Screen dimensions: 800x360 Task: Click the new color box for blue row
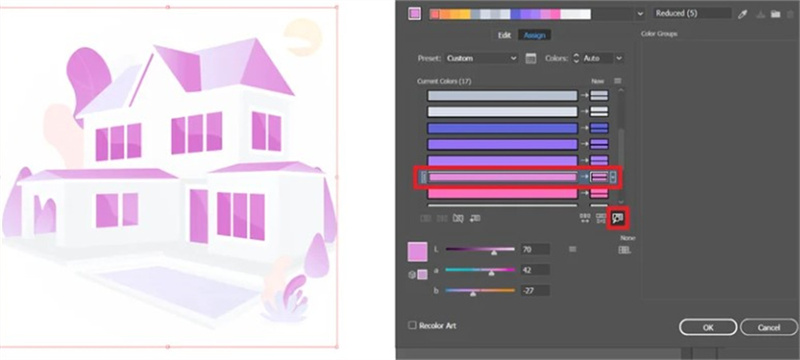point(599,128)
